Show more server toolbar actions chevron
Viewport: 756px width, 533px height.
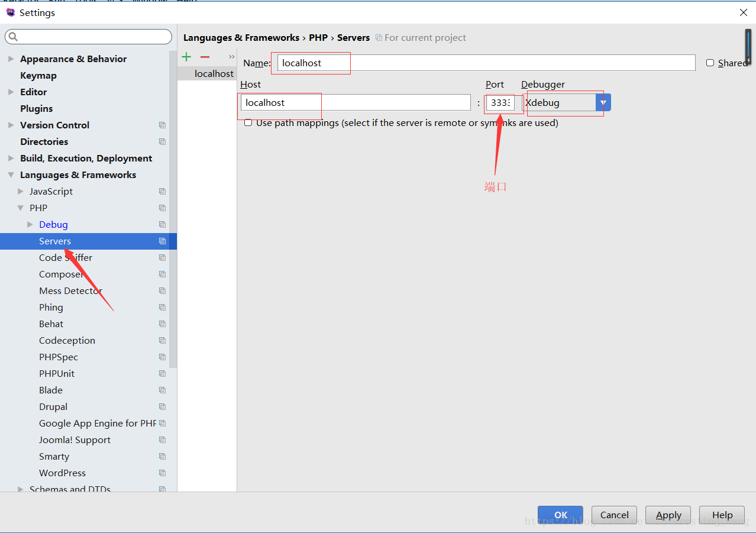[232, 57]
